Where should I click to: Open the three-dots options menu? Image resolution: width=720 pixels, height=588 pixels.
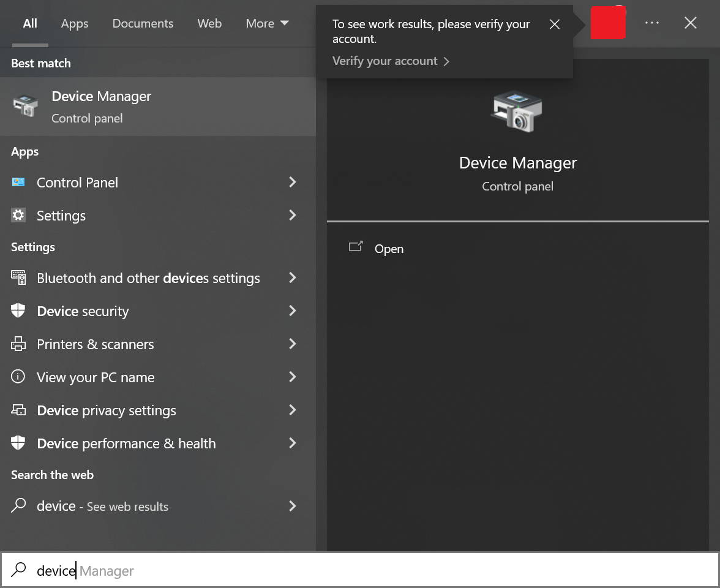click(652, 23)
